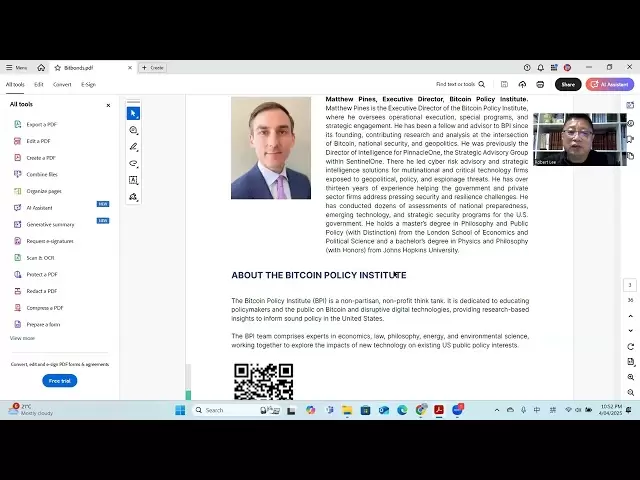Zoom in on the document

tap(631, 377)
